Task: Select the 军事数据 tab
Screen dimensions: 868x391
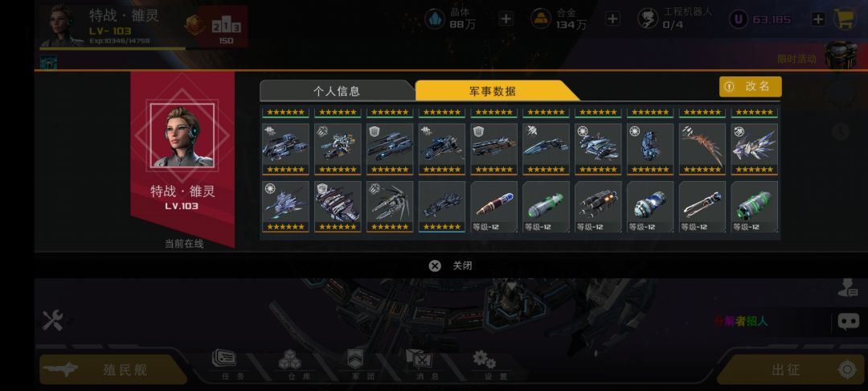Action: click(x=493, y=91)
